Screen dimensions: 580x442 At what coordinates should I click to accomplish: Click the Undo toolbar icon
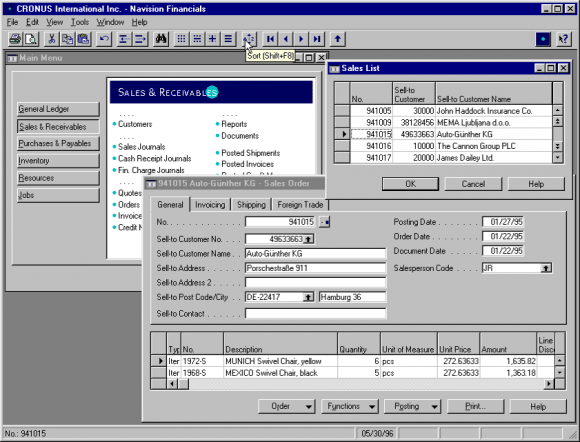pyautogui.click(x=104, y=39)
